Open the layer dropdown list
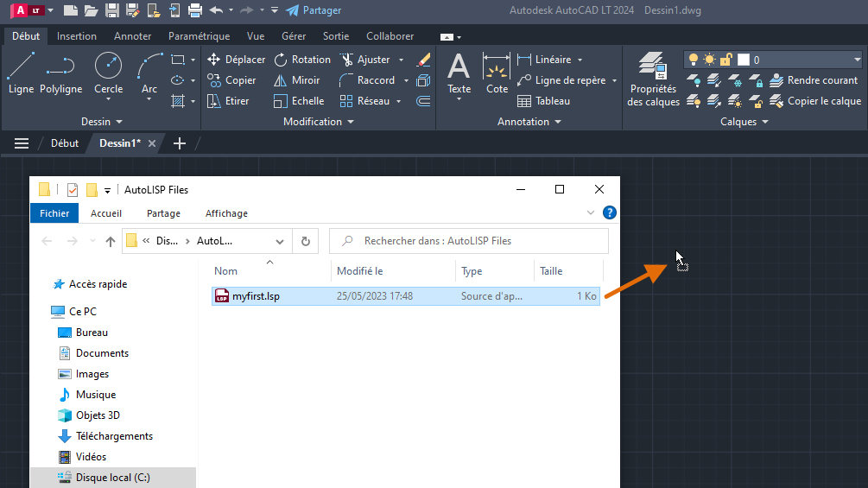868x488 pixels. 857,60
